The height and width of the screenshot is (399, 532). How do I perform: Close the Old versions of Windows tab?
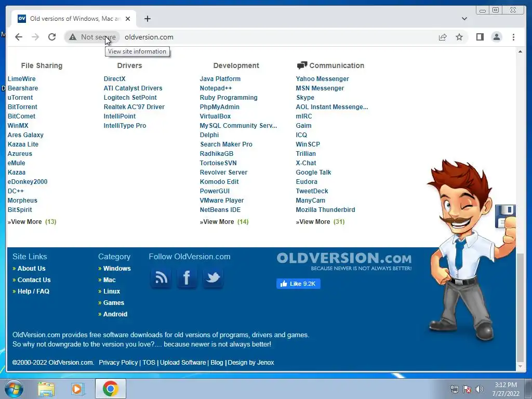(128, 19)
